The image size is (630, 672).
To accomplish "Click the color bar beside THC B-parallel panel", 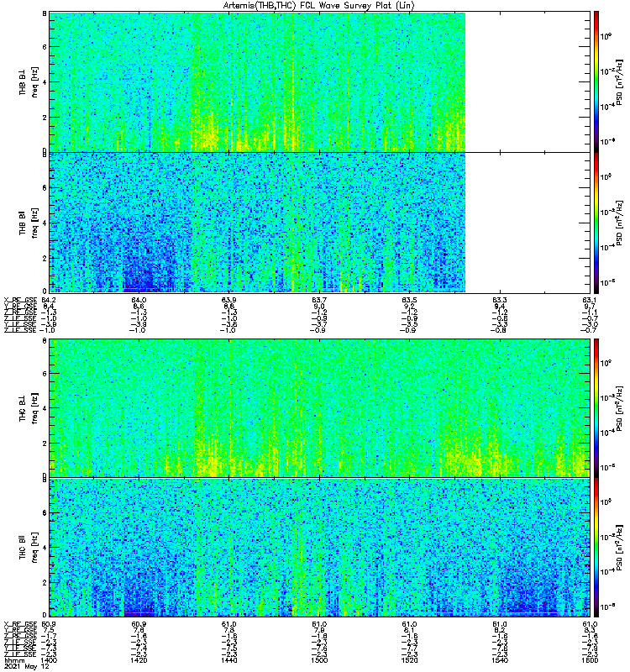I will click(x=596, y=548).
